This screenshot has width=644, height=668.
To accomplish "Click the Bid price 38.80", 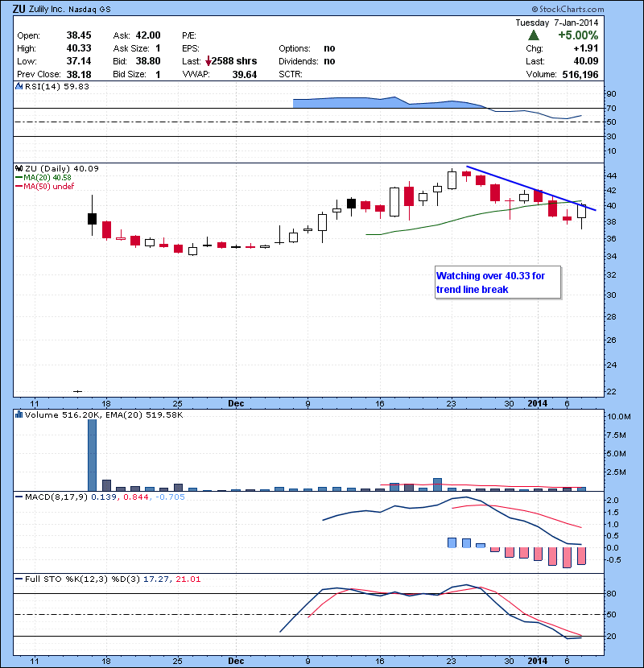I will [148, 61].
